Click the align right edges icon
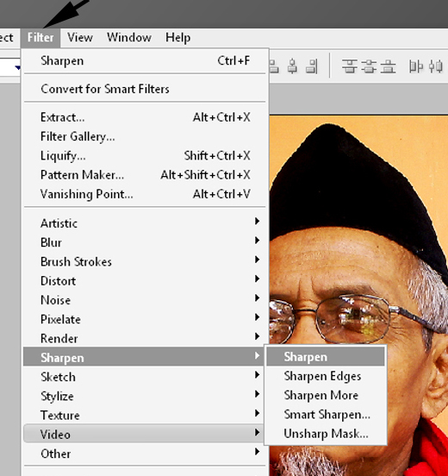448x476 pixels. tap(312, 66)
